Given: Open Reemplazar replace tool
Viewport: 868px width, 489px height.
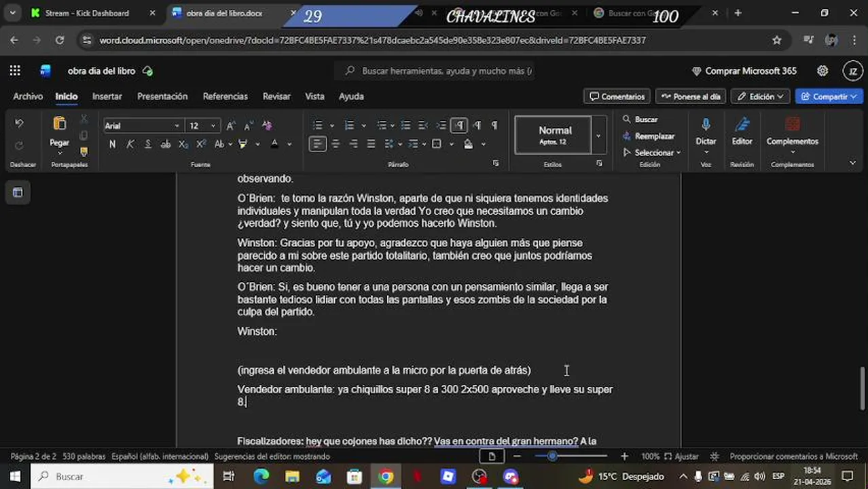Looking at the screenshot, I should point(648,136).
